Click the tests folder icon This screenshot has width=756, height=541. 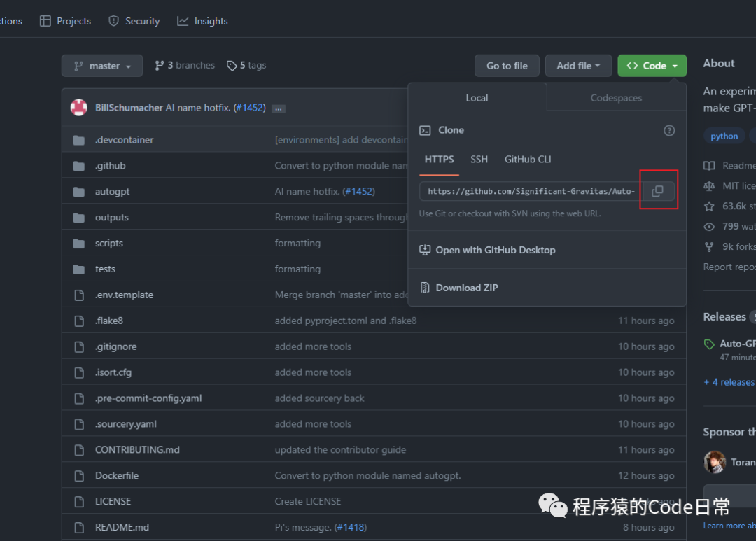[x=79, y=269]
